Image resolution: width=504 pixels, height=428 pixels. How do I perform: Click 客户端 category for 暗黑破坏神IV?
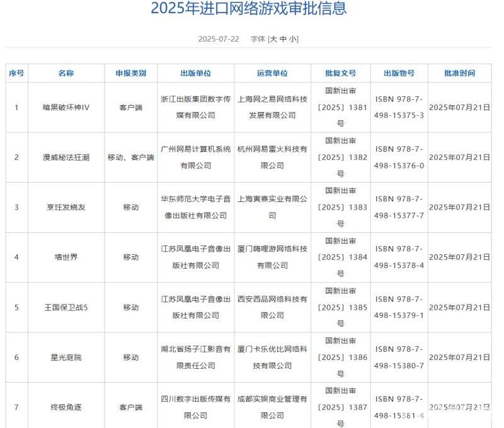[131, 108]
